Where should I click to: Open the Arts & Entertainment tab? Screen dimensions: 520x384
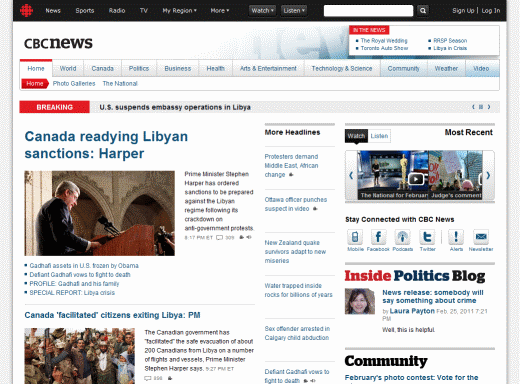(268, 68)
